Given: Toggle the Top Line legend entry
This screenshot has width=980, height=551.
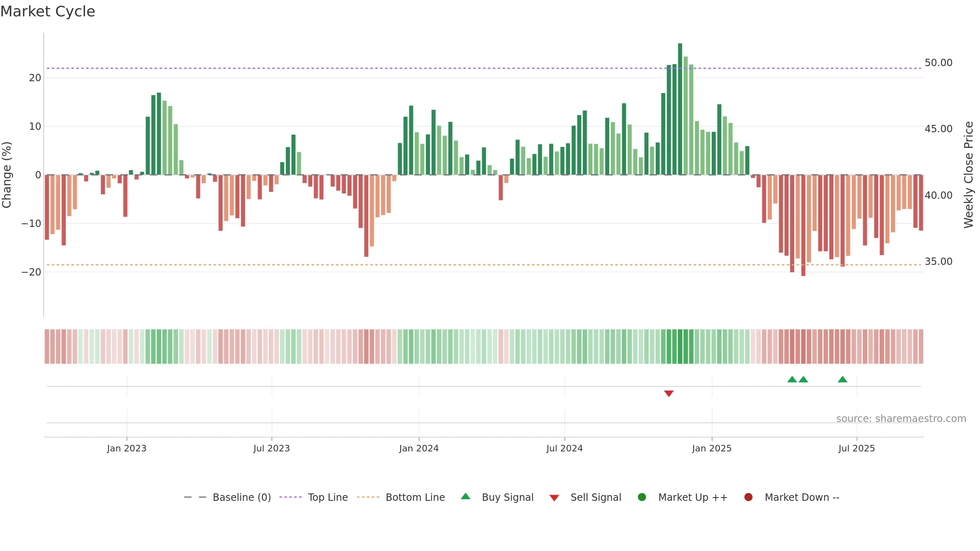Looking at the screenshot, I should (314, 497).
